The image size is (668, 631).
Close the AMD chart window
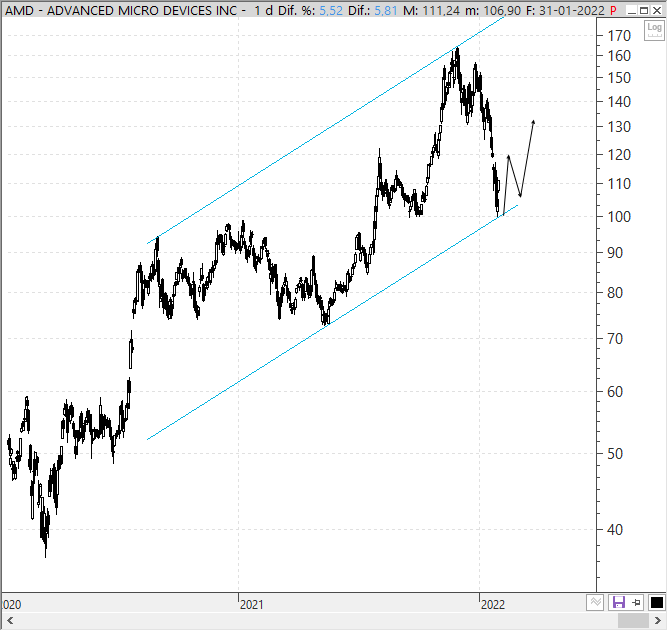(657, 11)
